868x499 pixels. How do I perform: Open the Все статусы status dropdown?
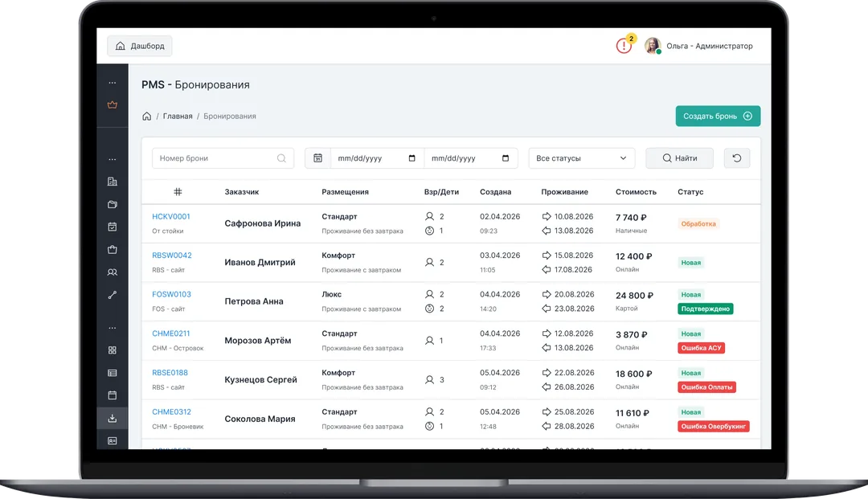click(x=581, y=158)
